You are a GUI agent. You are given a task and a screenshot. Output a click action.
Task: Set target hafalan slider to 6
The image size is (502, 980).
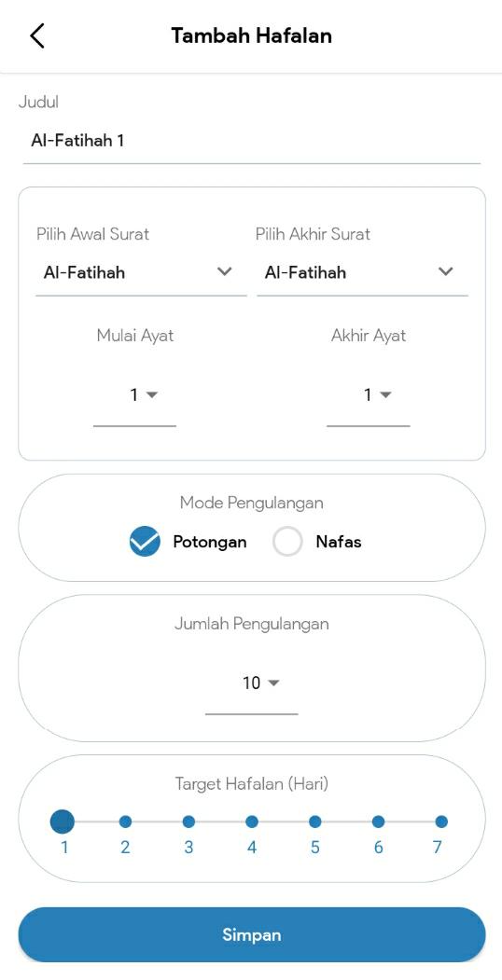pyautogui.click(x=378, y=821)
